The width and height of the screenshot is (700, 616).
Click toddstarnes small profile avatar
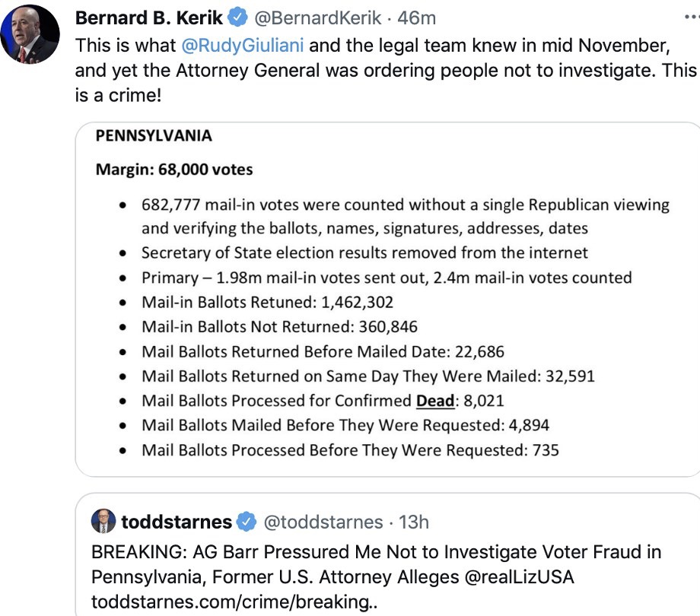pos(103,522)
